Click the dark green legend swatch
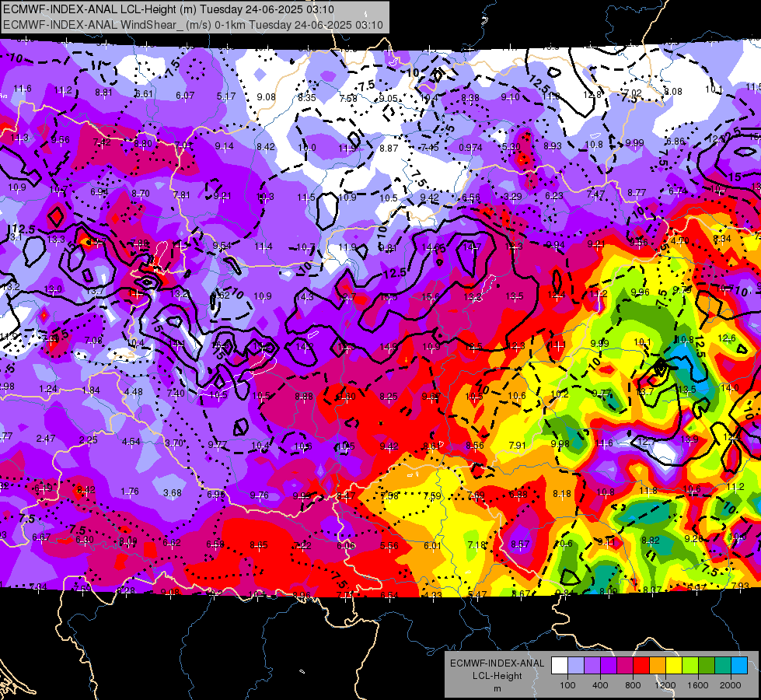 [706, 665]
